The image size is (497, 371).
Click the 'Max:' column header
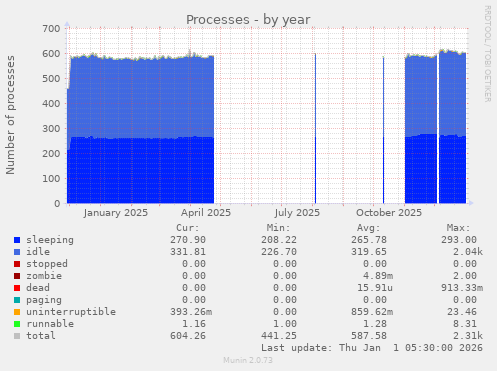[x=459, y=228]
